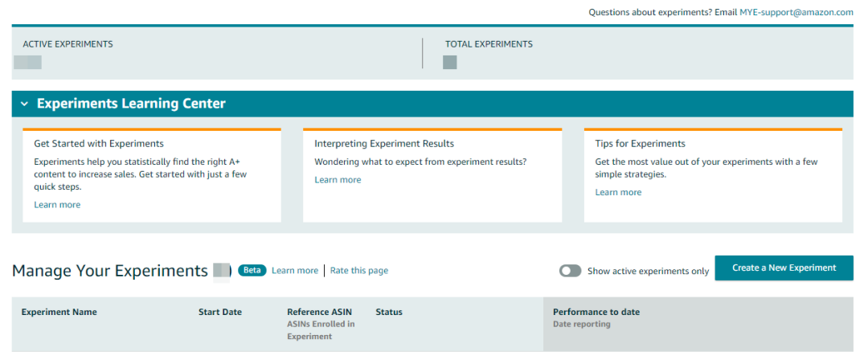The width and height of the screenshot is (868, 360).
Task: Open Learn more under Interpreting Experiment Results
Action: click(x=338, y=180)
